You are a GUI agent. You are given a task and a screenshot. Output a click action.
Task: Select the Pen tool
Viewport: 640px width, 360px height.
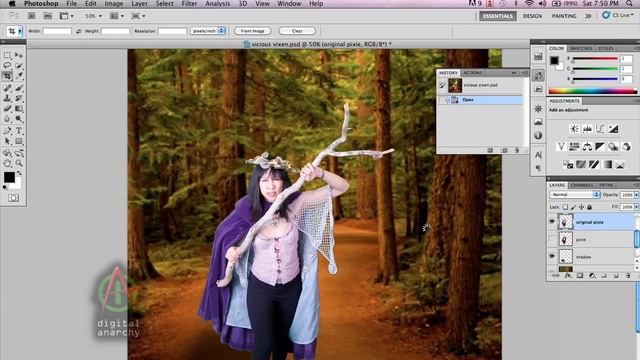[7, 131]
